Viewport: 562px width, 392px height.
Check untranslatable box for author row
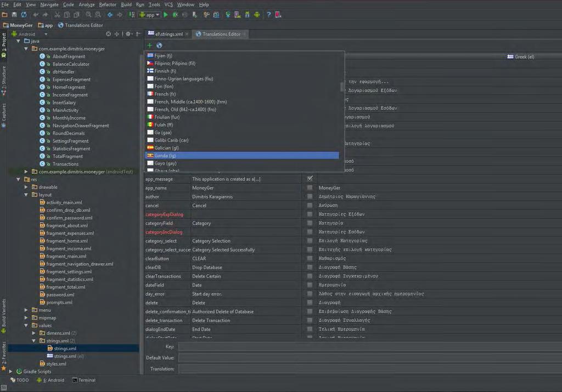coord(310,196)
